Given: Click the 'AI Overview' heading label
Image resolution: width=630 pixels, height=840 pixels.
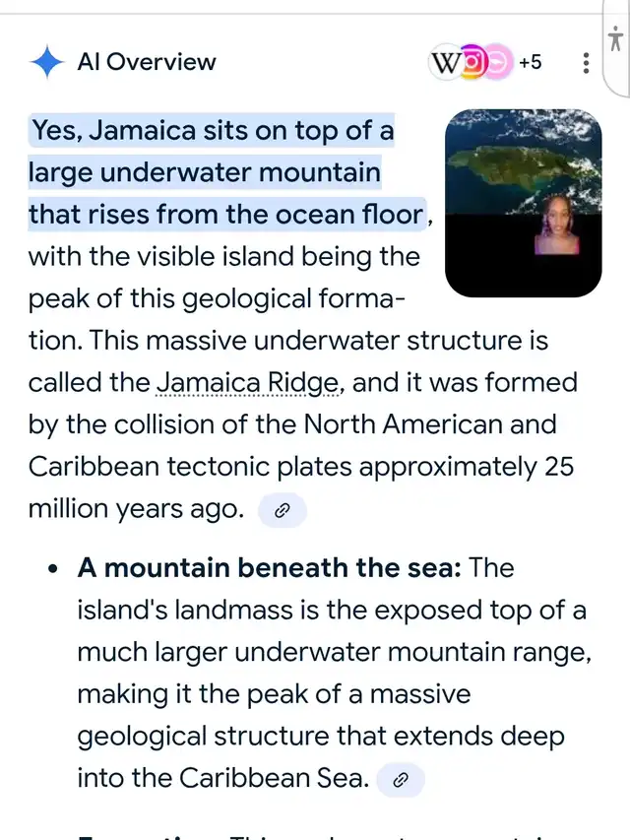Looking at the screenshot, I should (x=146, y=62).
